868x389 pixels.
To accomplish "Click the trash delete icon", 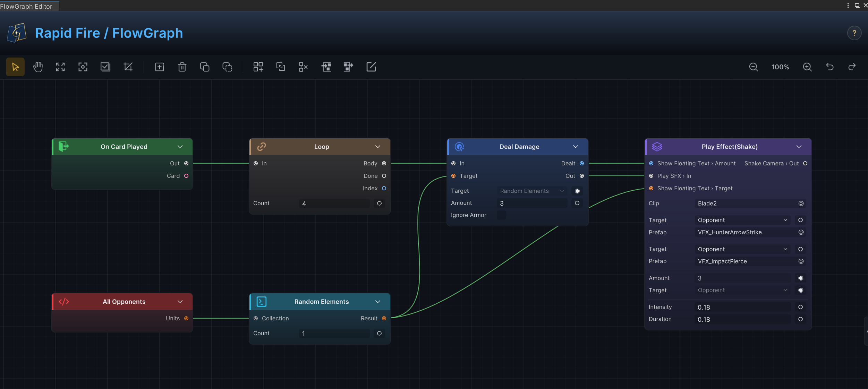I will coord(182,67).
